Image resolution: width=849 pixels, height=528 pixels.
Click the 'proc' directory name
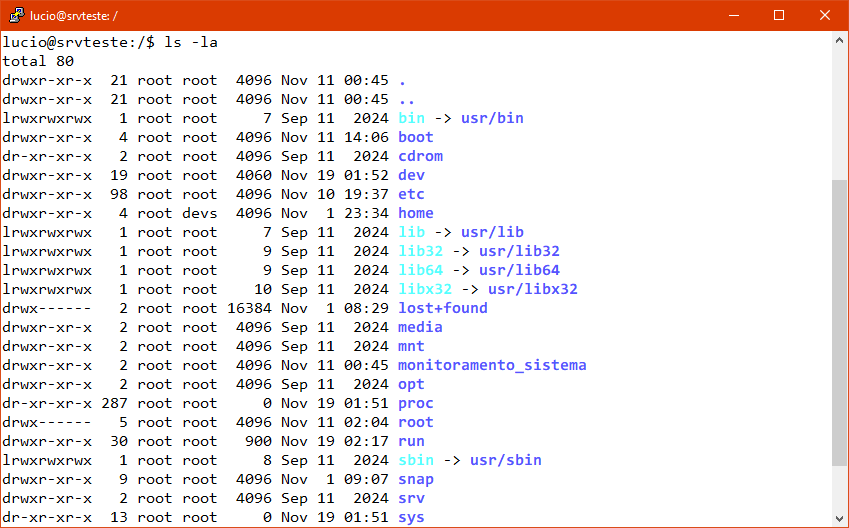pyautogui.click(x=416, y=403)
